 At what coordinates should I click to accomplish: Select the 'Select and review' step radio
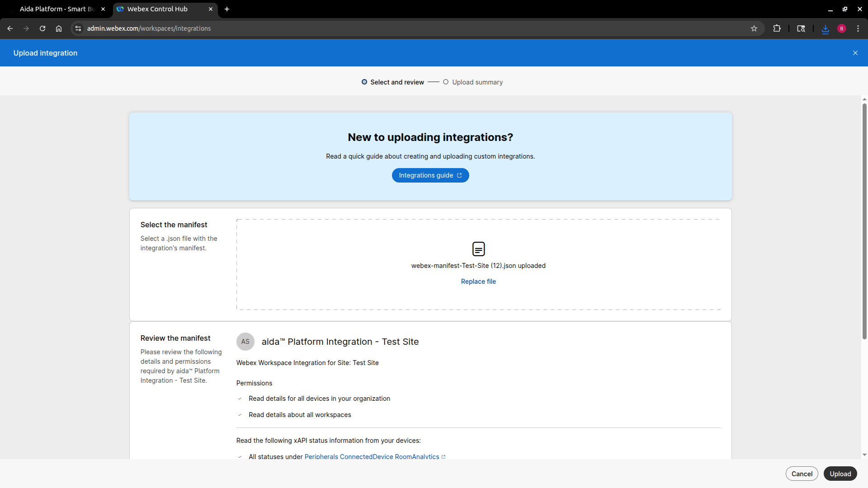(x=364, y=82)
